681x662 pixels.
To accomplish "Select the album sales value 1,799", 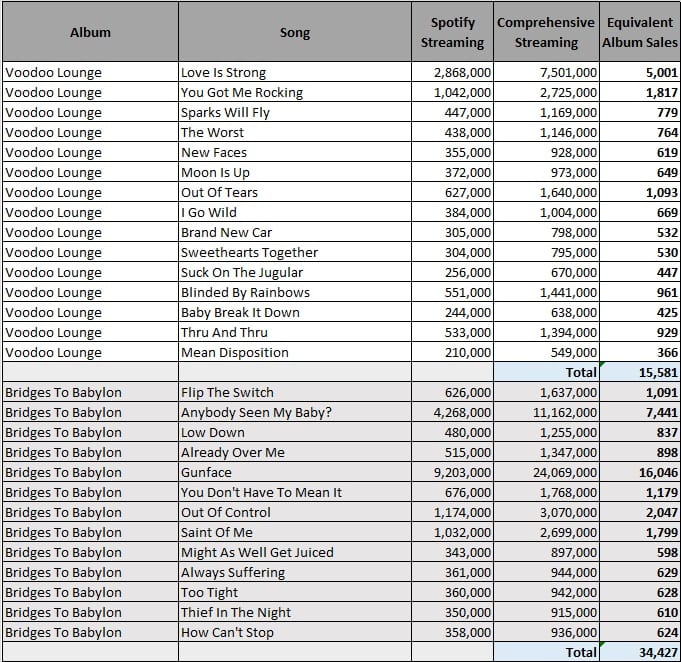I will (640, 532).
